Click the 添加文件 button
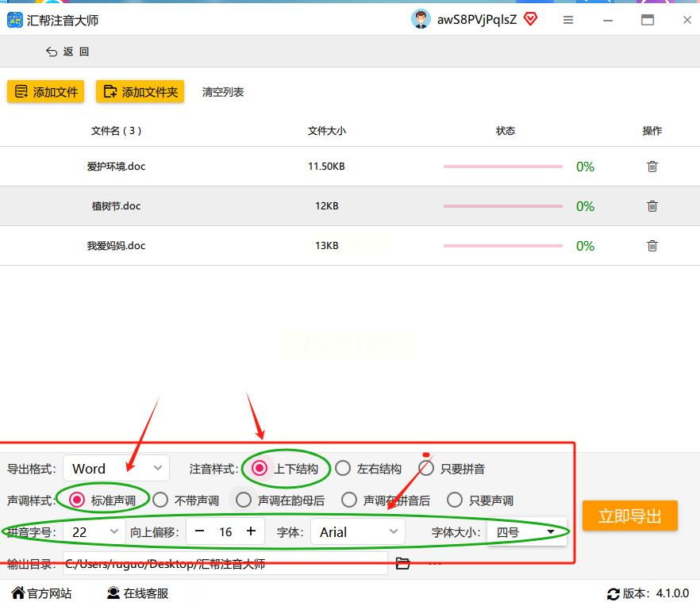The image size is (700, 602). point(45,91)
